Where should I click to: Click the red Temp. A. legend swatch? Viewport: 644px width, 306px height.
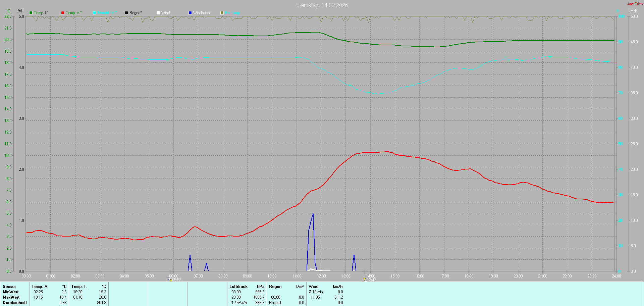(63, 13)
